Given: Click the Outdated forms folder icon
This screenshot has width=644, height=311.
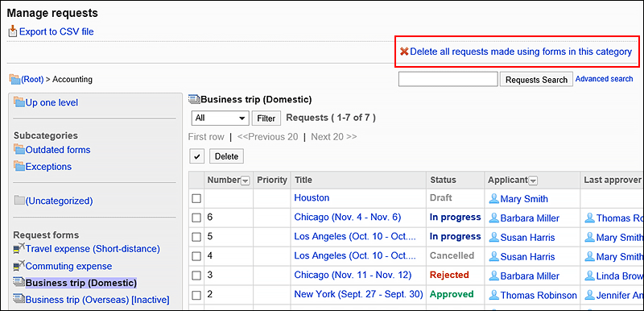Looking at the screenshot, I should (x=19, y=149).
